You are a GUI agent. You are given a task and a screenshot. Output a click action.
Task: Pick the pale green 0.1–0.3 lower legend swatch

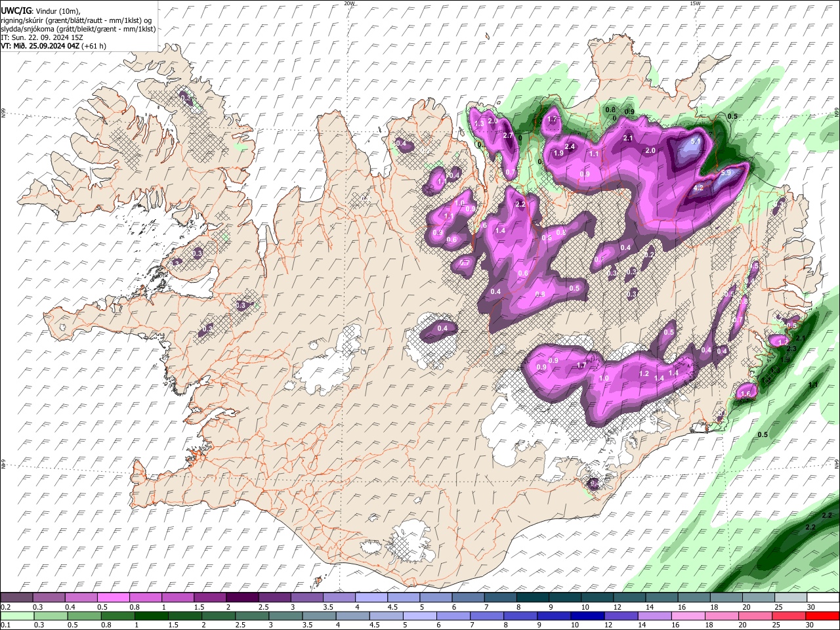[16, 616]
